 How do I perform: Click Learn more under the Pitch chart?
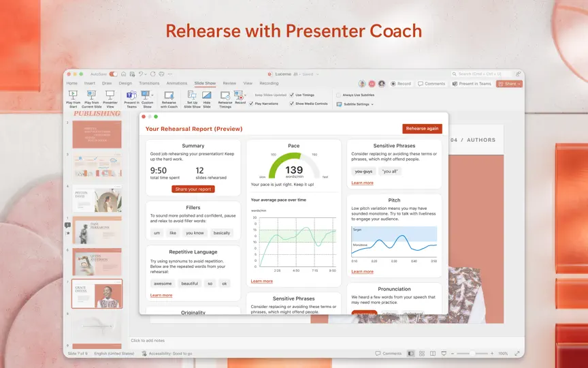(x=362, y=271)
